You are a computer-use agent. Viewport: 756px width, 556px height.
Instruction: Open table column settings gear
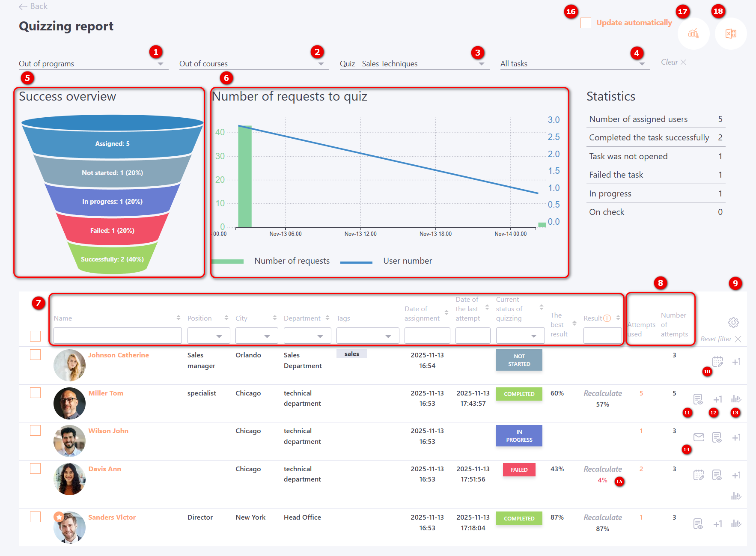tap(733, 322)
